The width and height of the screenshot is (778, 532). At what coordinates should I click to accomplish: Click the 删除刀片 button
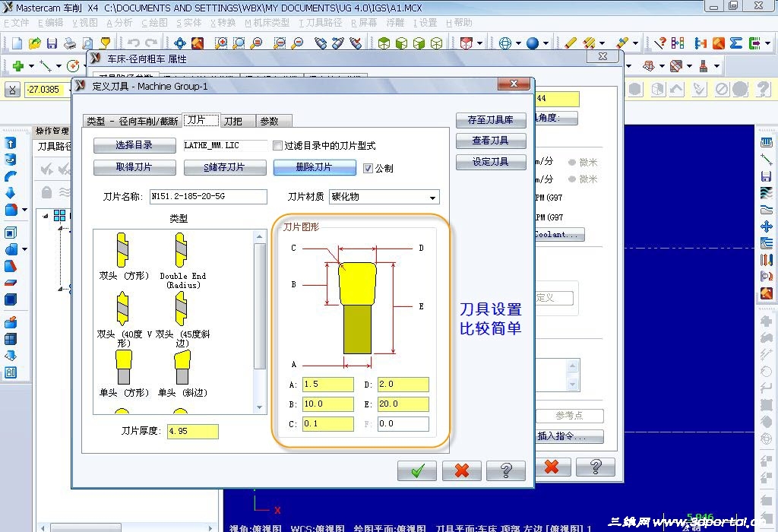coord(315,167)
